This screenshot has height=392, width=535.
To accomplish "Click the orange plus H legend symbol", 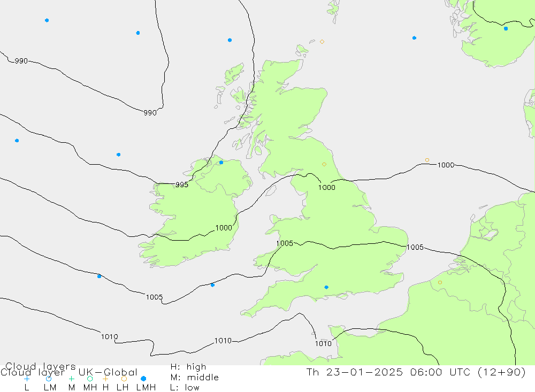I will tap(105, 379).
